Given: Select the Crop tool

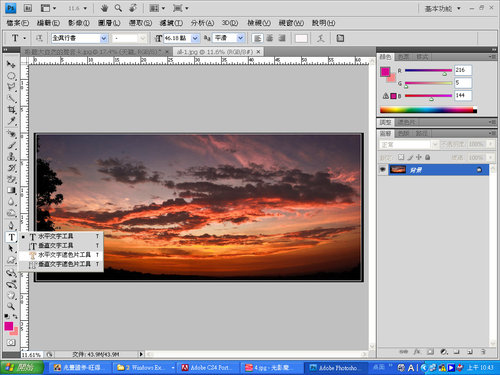Looking at the screenshot, I should [x=11, y=109].
